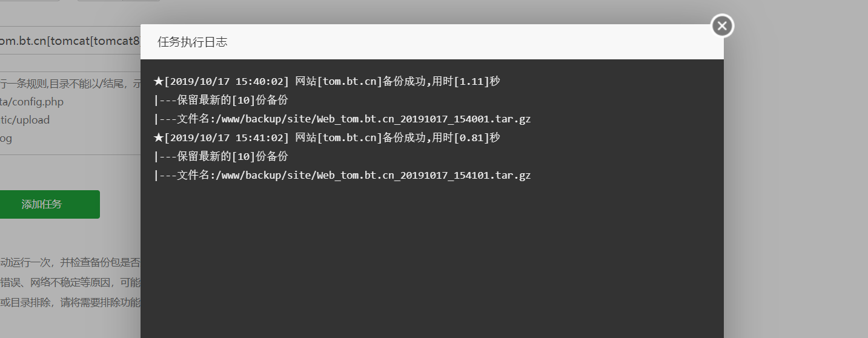The image size is (868, 338).
Task: Click the star icon on the 15:40:02 log entry
Action: tap(159, 82)
